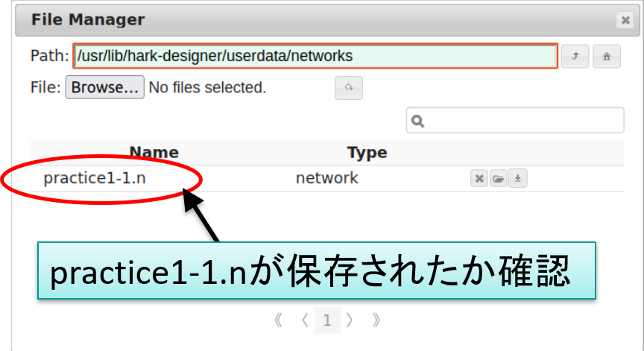This screenshot has width=644, height=351.
Task: Click 'No files selected.' text
Action: 207,87
